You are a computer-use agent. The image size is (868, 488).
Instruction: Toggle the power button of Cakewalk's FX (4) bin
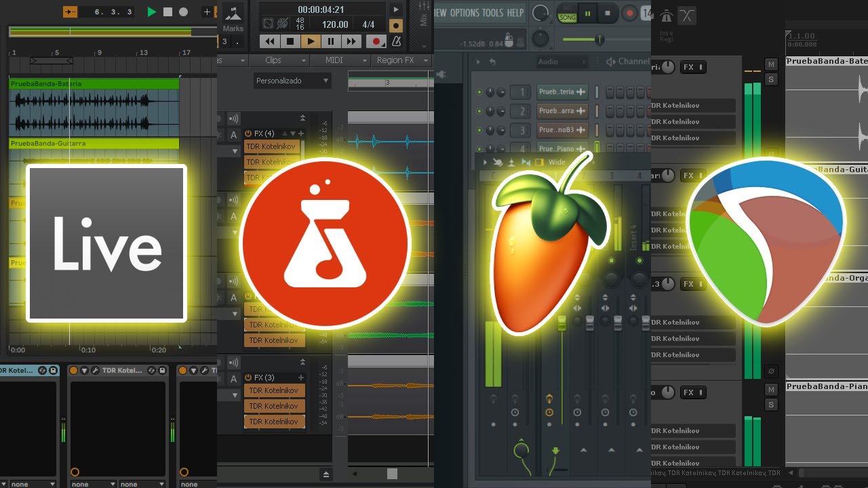pyautogui.click(x=248, y=134)
